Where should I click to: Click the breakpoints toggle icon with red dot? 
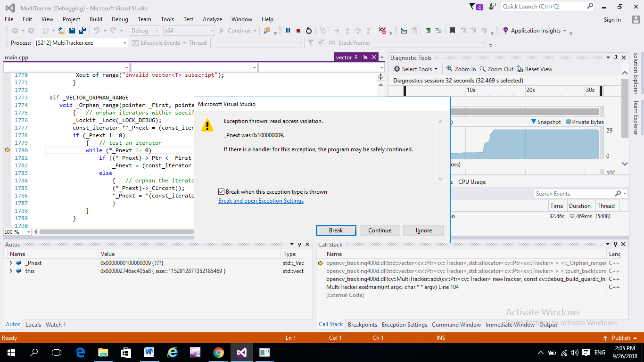coord(382,31)
